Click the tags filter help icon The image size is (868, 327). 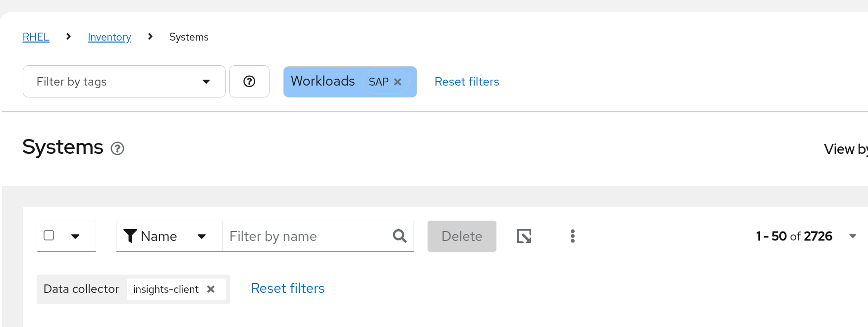tap(249, 82)
